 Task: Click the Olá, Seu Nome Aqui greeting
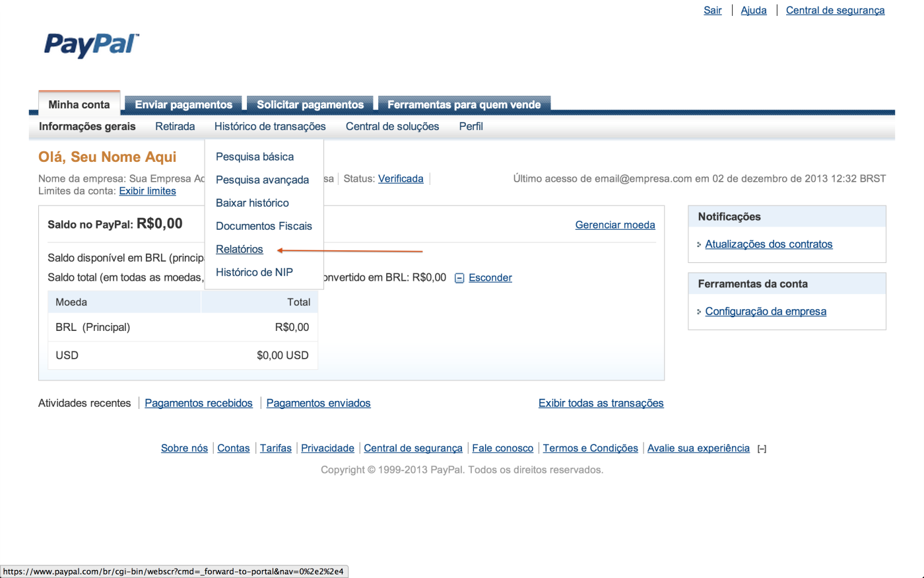coord(108,157)
